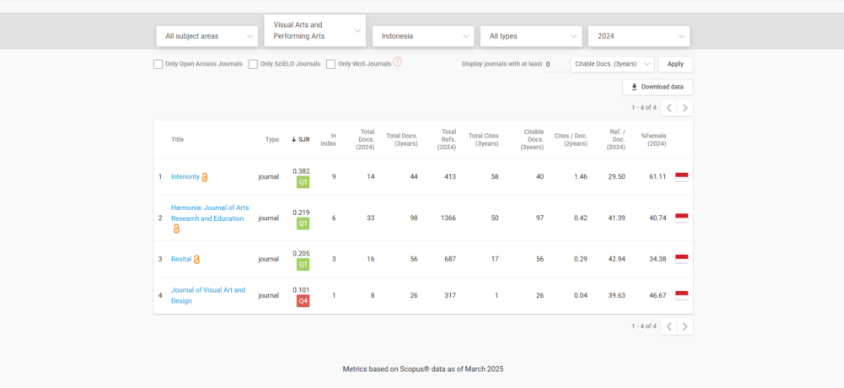
Task: Sort by Cites / Doc. (2years) header
Action: coord(571,139)
